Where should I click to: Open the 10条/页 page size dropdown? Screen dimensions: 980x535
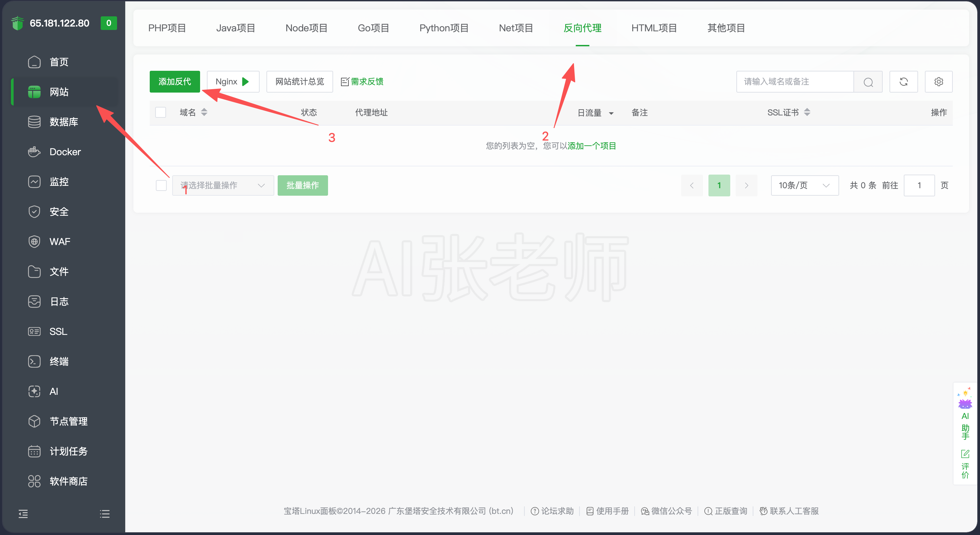tap(805, 186)
